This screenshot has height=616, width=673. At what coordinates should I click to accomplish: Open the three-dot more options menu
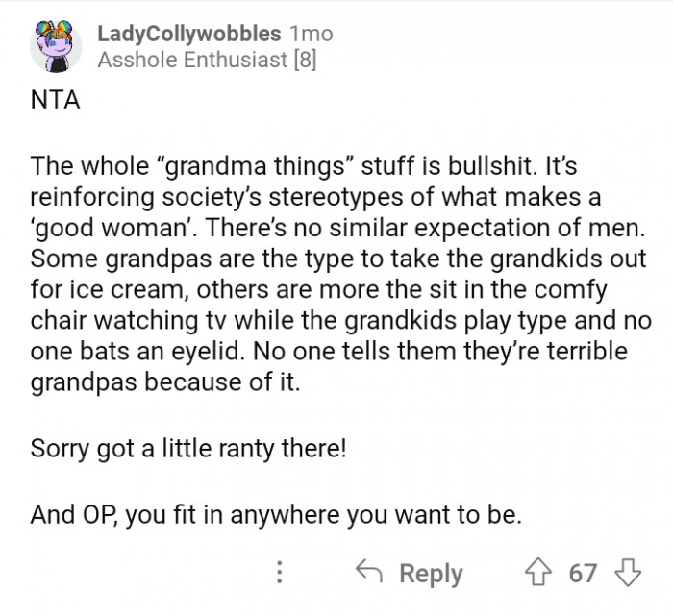click(x=280, y=574)
